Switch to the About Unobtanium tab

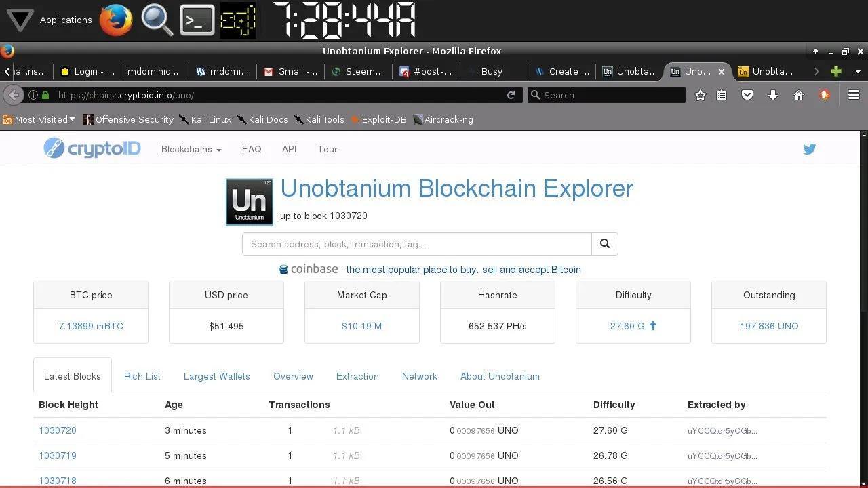pos(500,376)
